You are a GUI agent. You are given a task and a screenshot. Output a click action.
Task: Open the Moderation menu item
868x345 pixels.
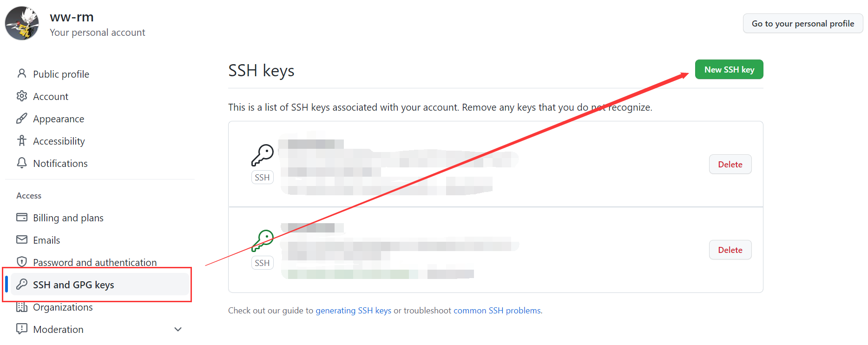[x=59, y=329]
